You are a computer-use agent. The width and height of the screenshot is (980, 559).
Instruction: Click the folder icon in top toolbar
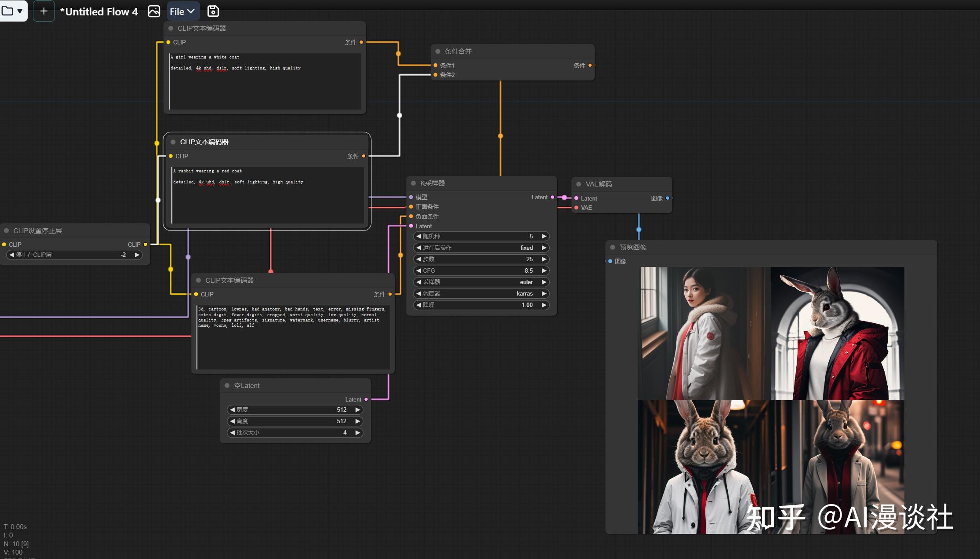[x=7, y=11]
